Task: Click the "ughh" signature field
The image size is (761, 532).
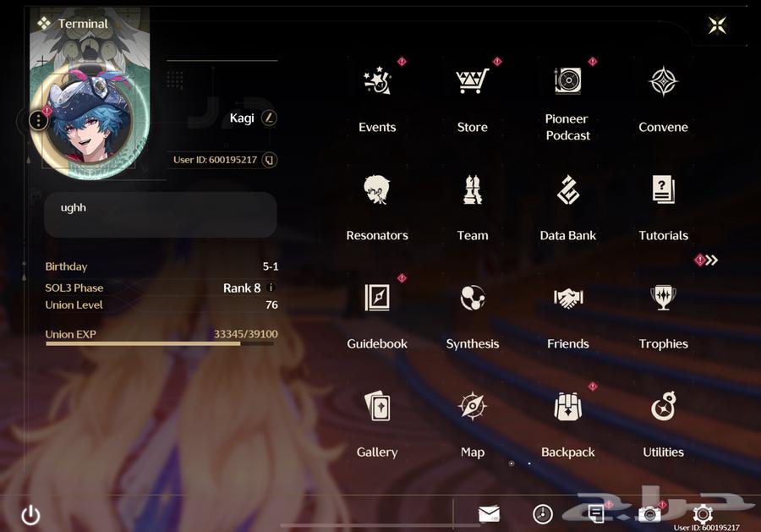Action: click(x=161, y=215)
